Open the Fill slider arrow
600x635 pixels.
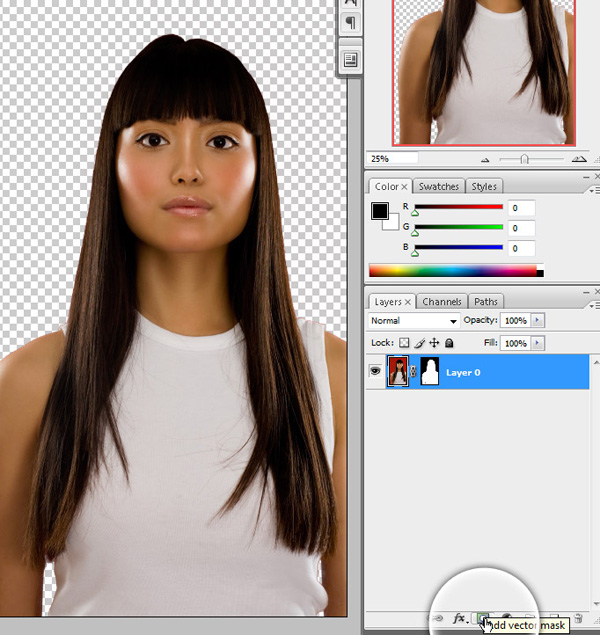[x=538, y=343]
